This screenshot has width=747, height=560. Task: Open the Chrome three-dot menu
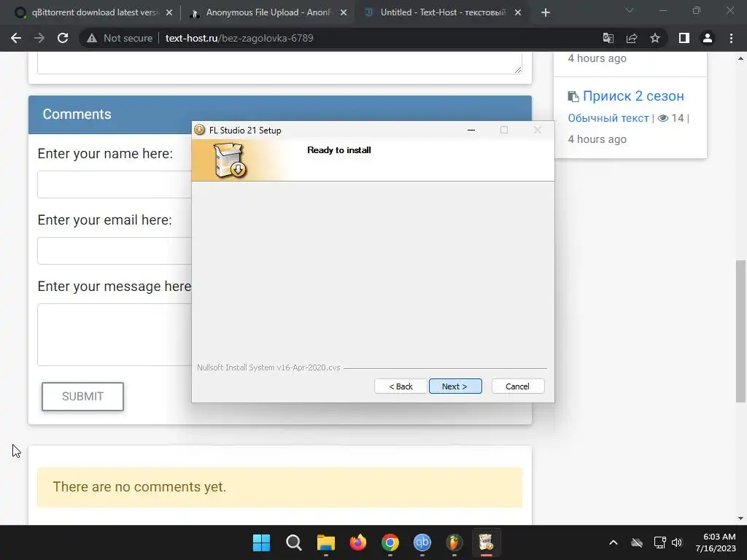pyautogui.click(x=731, y=38)
